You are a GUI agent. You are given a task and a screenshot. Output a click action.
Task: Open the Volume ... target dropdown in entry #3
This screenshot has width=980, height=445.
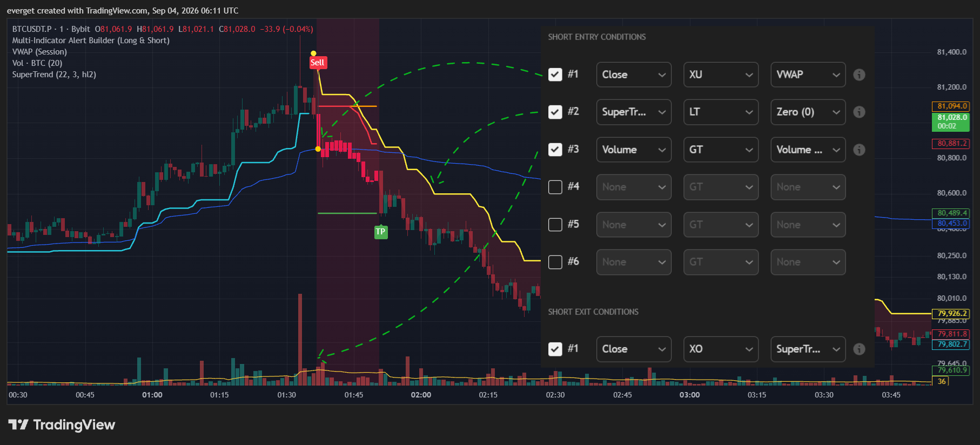coord(808,150)
